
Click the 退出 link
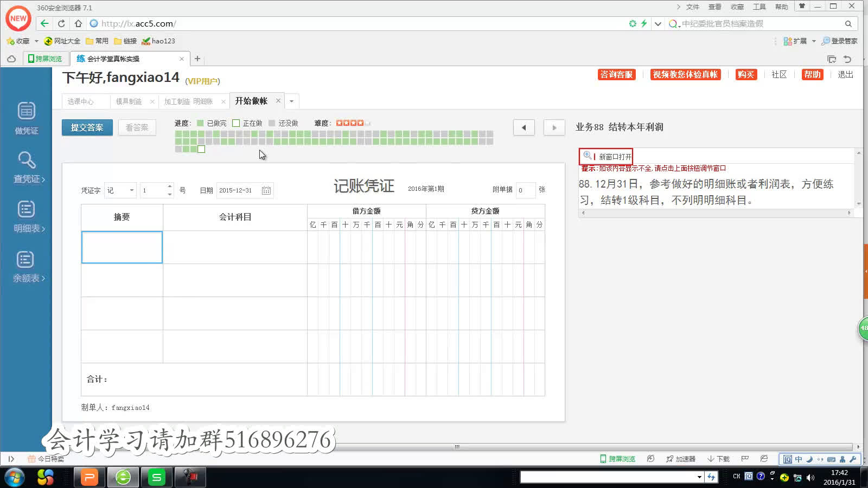coord(845,74)
